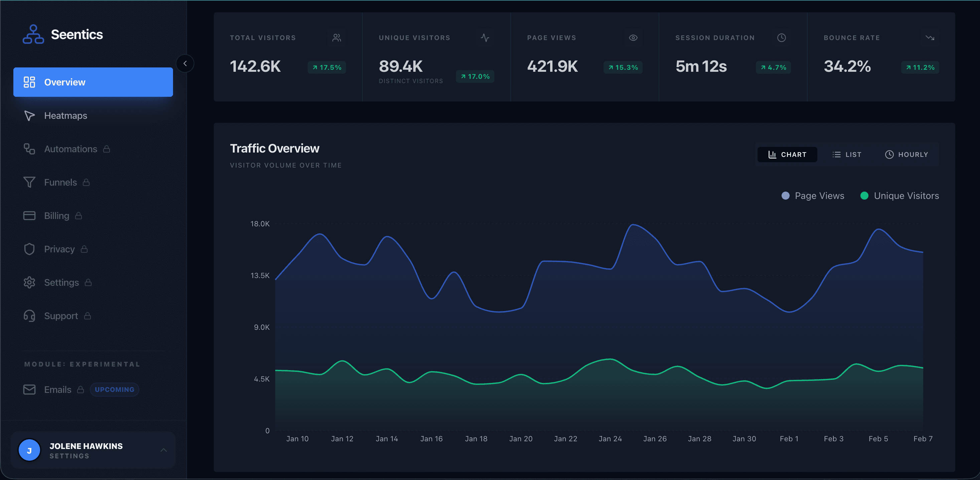Click the clock icon on Session Duration card
The image size is (980, 480).
click(x=781, y=37)
